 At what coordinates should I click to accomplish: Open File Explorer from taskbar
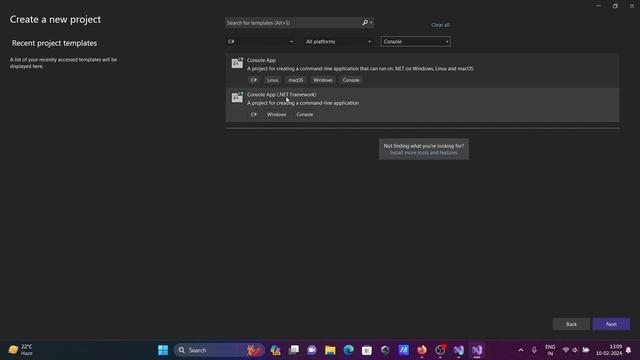coord(330,350)
